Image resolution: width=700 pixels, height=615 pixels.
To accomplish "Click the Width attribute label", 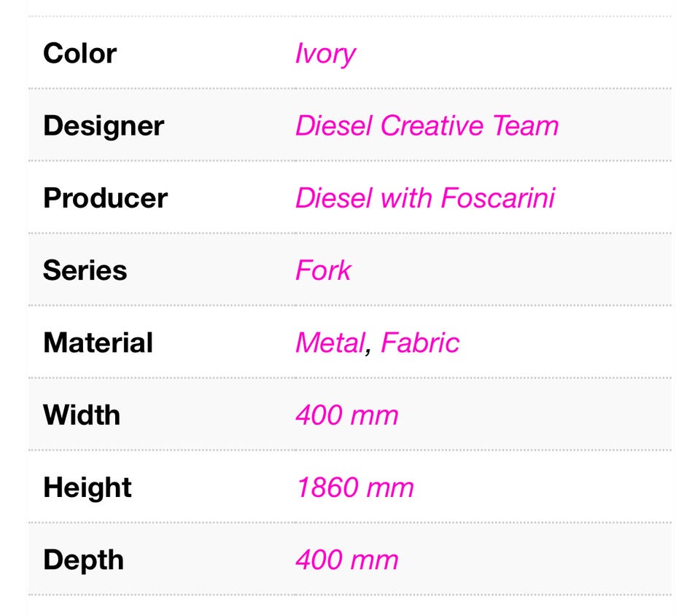I will coord(82,415).
